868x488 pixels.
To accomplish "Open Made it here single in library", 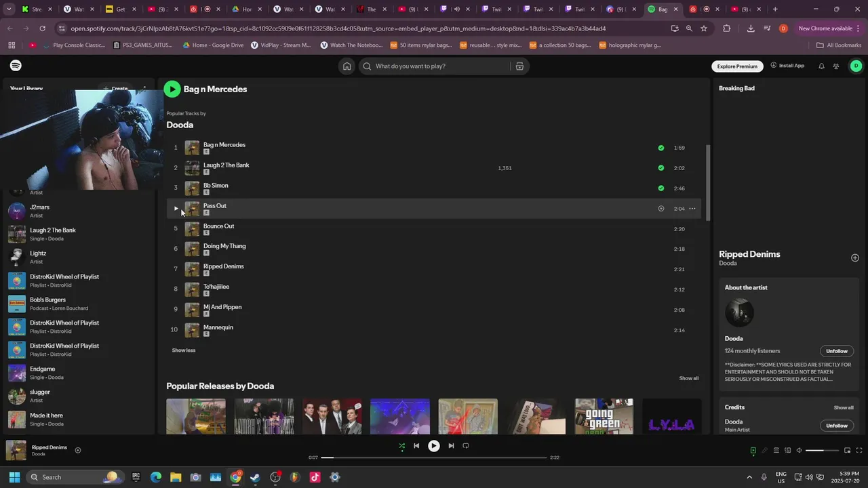I will (x=78, y=419).
